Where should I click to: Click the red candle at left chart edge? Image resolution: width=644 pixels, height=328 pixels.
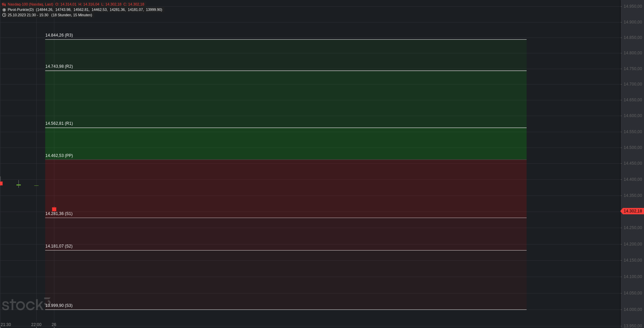tap(1, 183)
